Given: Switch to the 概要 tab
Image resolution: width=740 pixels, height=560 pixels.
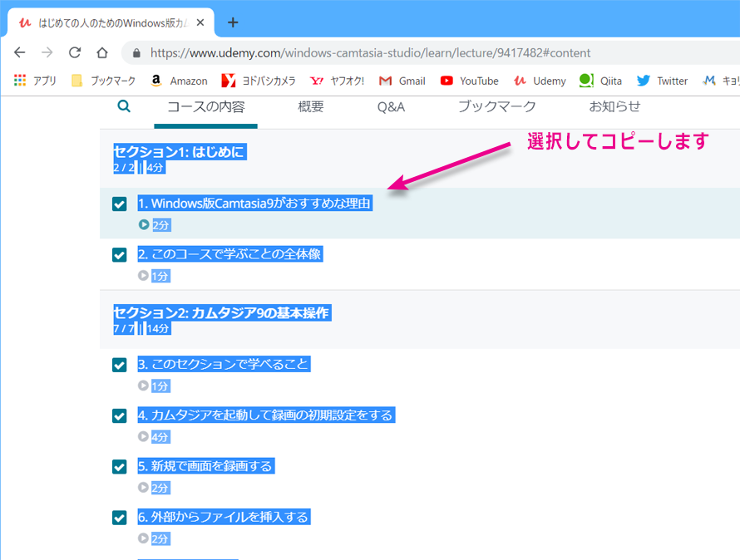Looking at the screenshot, I should tap(310, 106).
